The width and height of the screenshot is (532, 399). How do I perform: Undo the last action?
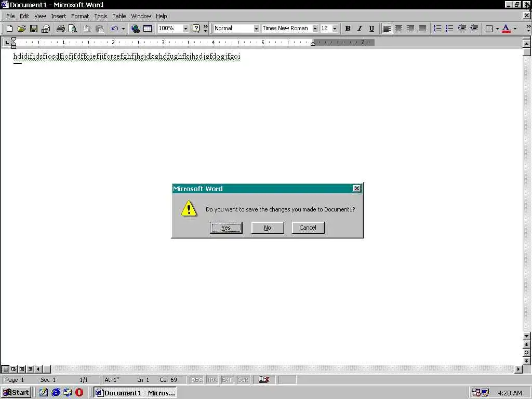pyautogui.click(x=115, y=29)
